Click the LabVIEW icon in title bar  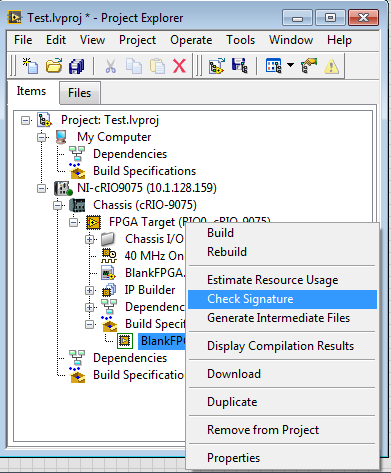click(15, 17)
